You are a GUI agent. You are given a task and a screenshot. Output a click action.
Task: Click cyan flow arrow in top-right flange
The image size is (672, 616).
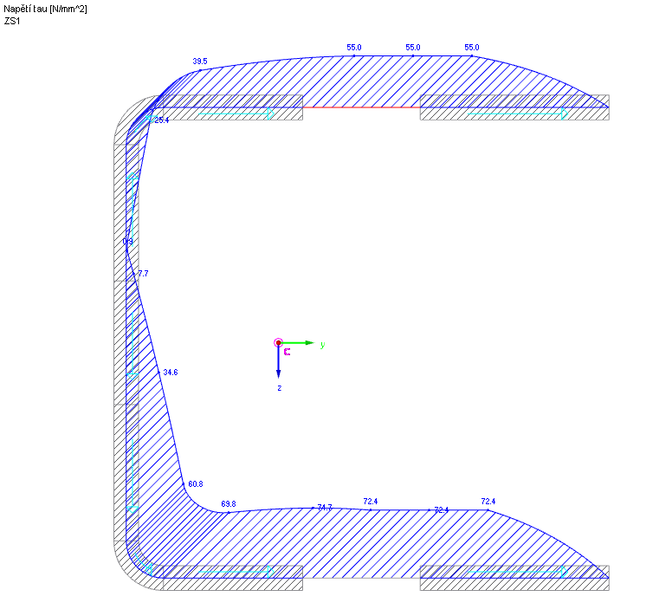coord(518,113)
